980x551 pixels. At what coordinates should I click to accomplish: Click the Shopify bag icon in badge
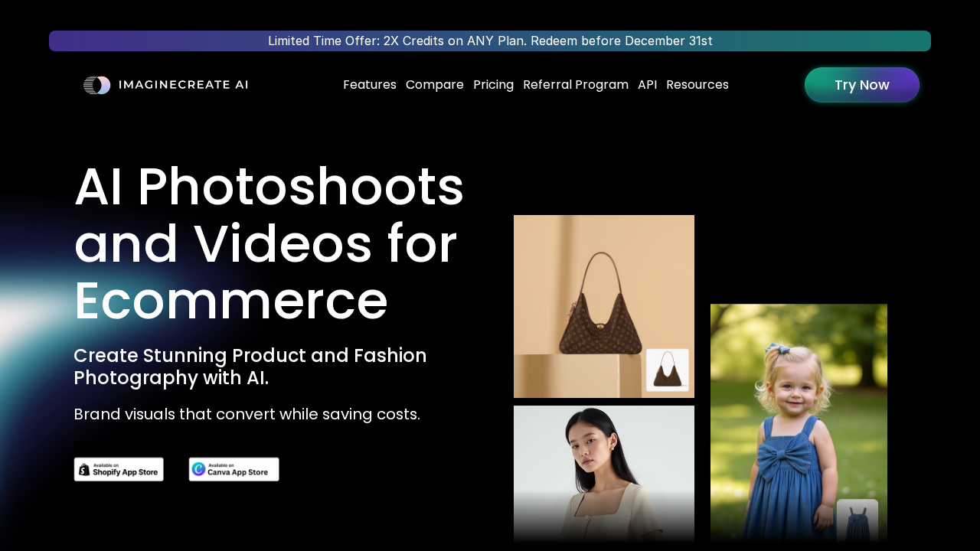point(84,470)
